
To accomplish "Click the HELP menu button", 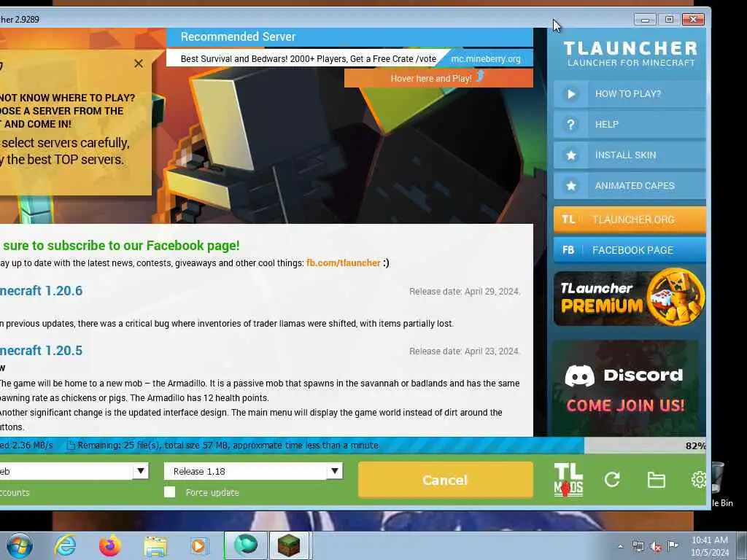I will [630, 124].
